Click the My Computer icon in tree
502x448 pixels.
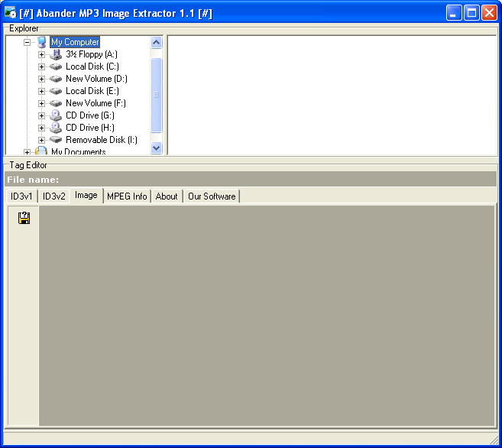click(41, 42)
